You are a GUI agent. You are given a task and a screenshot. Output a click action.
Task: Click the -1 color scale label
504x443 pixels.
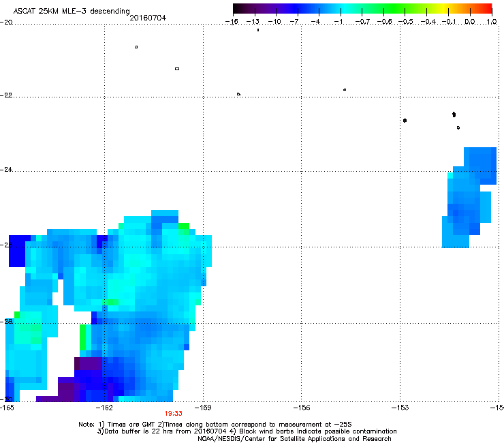[338, 22]
